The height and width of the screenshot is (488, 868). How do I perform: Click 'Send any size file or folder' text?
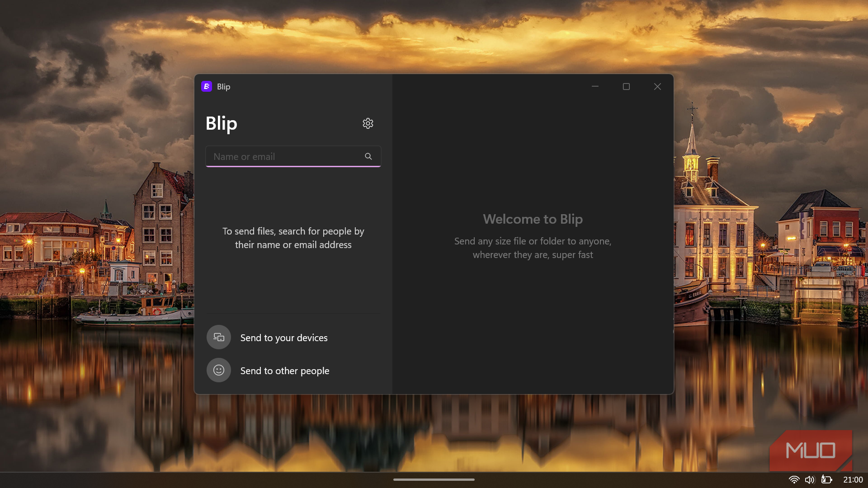[533, 248]
